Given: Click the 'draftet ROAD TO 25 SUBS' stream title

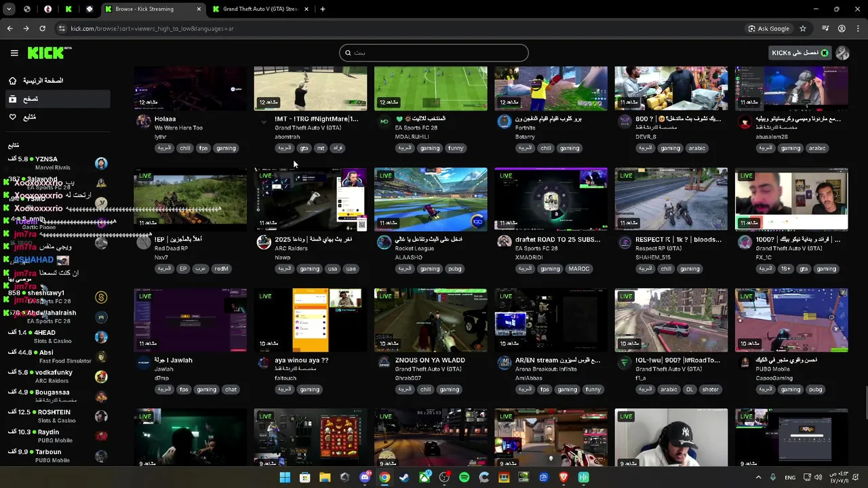Looking at the screenshot, I should click(x=558, y=239).
